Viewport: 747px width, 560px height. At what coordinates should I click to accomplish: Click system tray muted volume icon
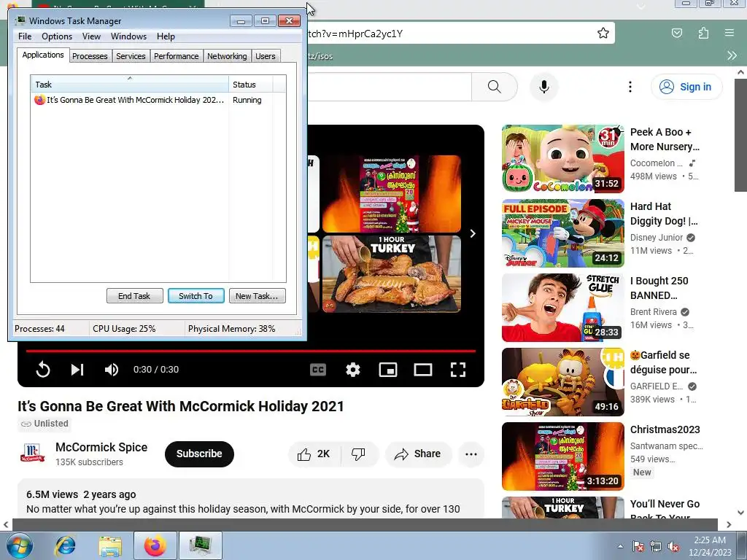[673, 546]
